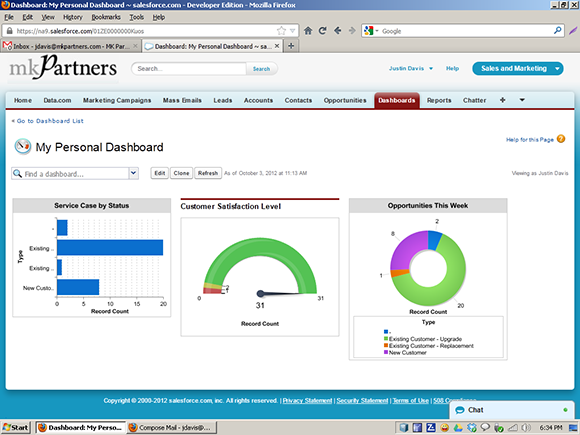Image resolution: width=580 pixels, height=435 pixels.
Task: Click the mkPartners logo
Action: [x=63, y=67]
